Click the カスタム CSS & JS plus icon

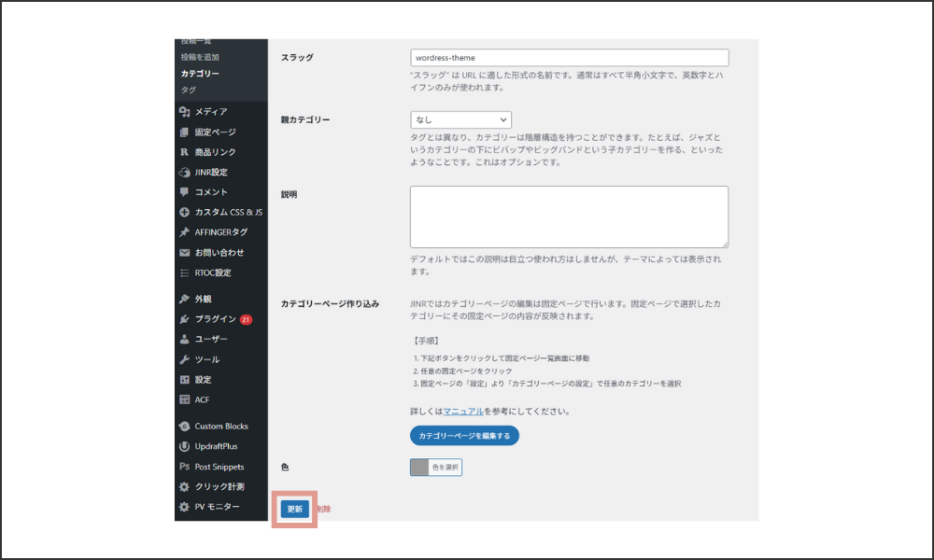point(184,213)
